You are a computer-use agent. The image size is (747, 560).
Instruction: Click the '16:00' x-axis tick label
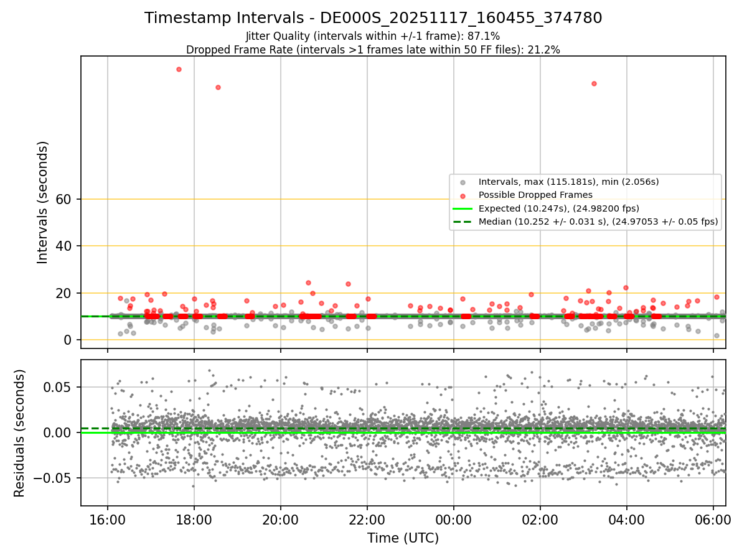pyautogui.click(x=108, y=519)
